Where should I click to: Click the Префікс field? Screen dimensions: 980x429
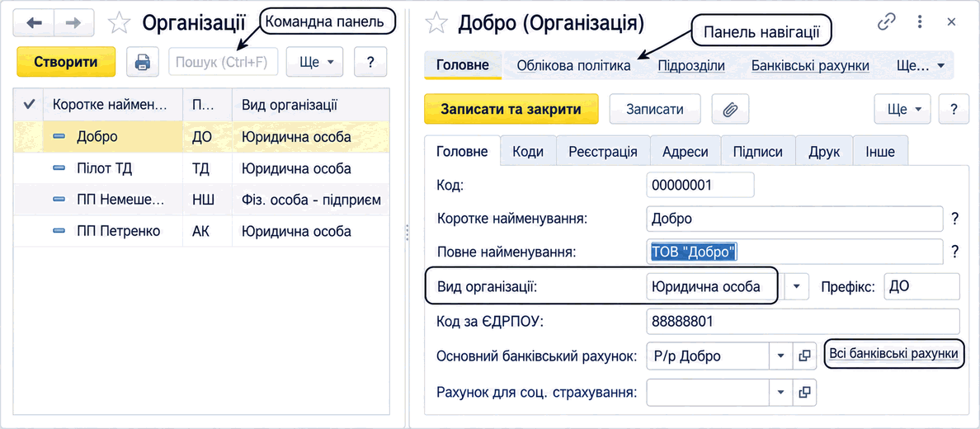[x=921, y=286]
